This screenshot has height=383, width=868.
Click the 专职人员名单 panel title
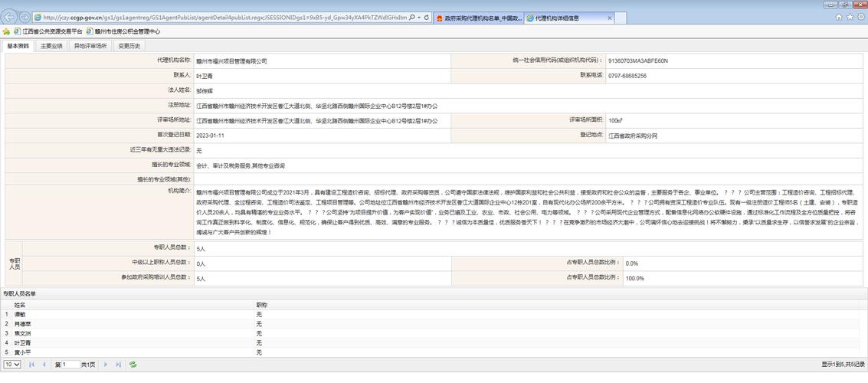pos(19,294)
